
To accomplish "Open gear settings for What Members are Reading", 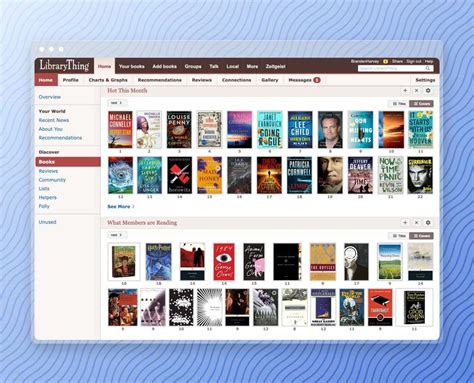I will coord(428,222).
